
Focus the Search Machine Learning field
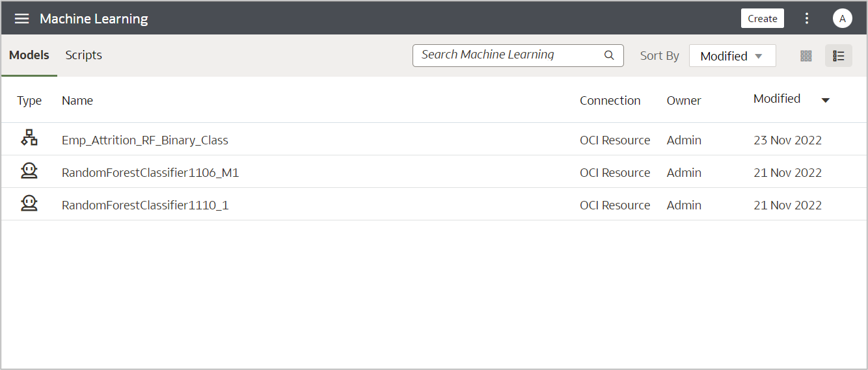(x=508, y=55)
